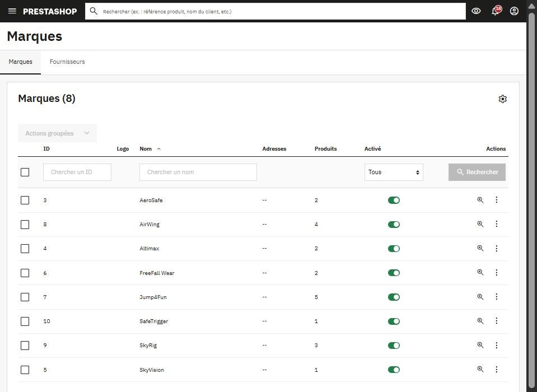Click the Rechercher filter button
The image size is (537, 392).
pyautogui.click(x=477, y=172)
